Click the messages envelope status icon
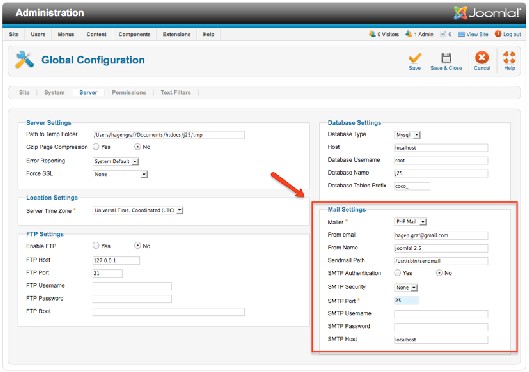This screenshot has width=529, height=372. point(443,34)
